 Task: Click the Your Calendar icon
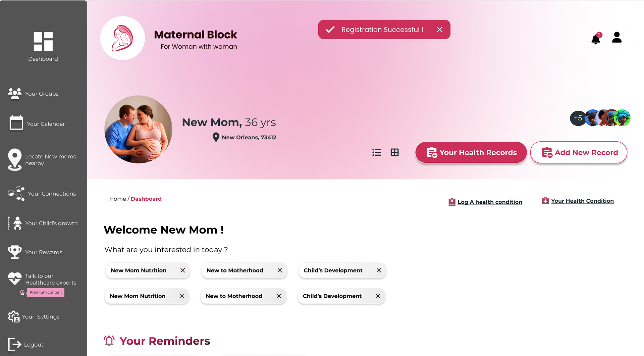pyautogui.click(x=16, y=123)
